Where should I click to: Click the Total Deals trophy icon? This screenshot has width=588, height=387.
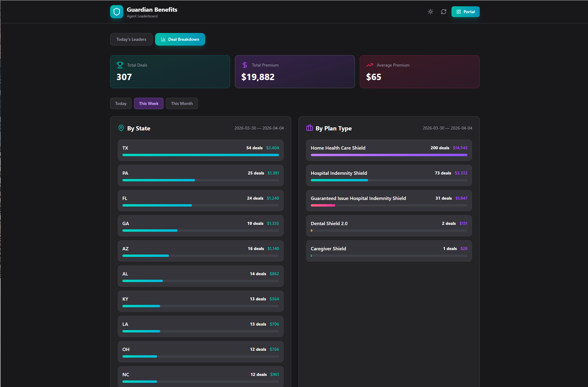pos(120,65)
